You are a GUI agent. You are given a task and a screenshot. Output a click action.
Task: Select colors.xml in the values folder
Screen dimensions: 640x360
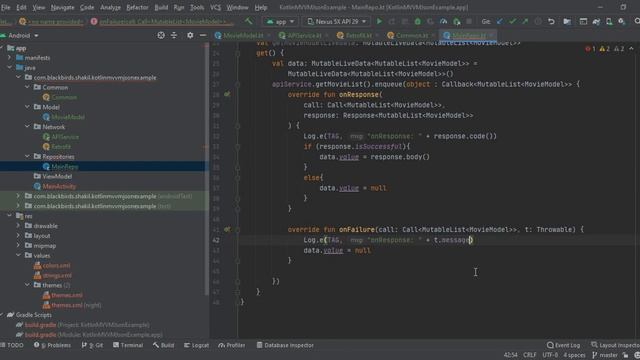coord(57,265)
